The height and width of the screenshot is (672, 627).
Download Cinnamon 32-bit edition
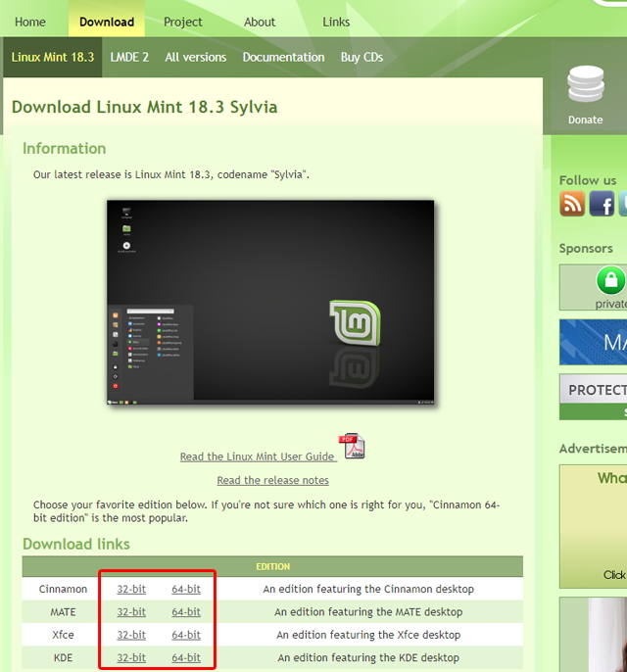(x=131, y=589)
